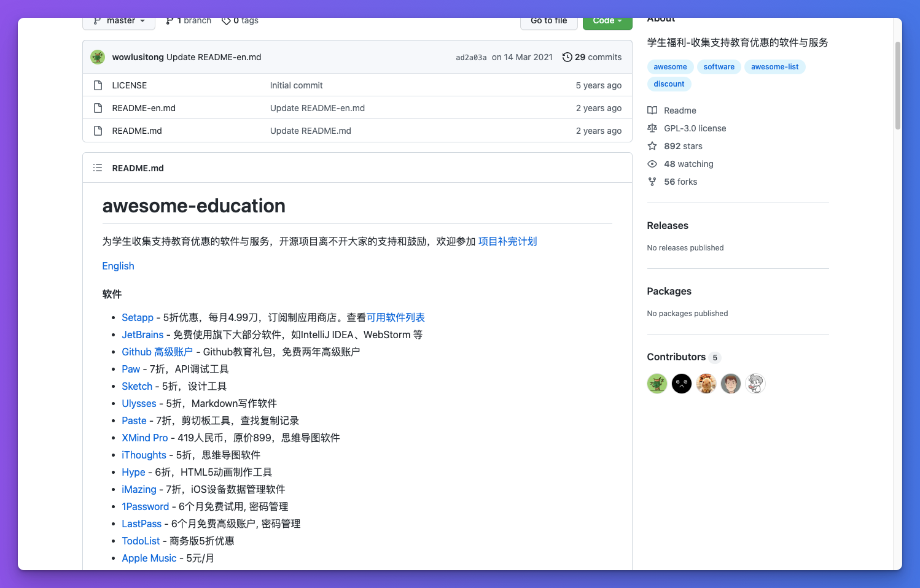Open the Update README.md commit message
920x588 pixels.
311,131
